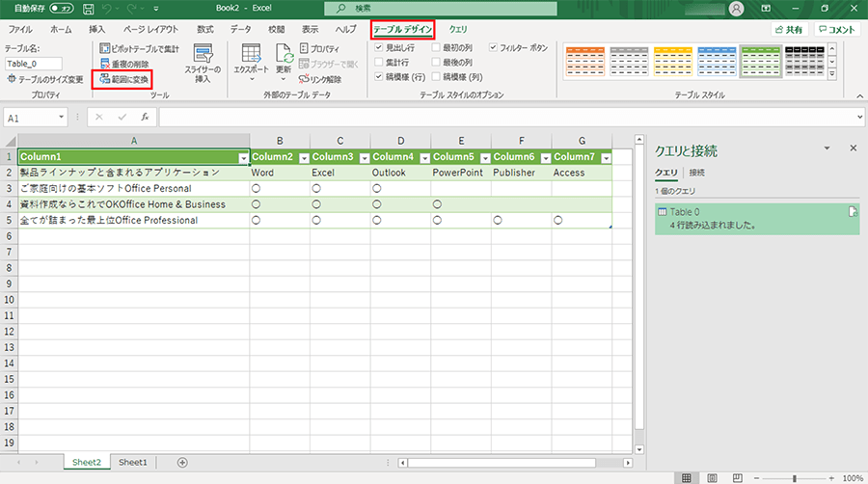
Task: Expand the table styles gallery
Action: tap(832, 73)
